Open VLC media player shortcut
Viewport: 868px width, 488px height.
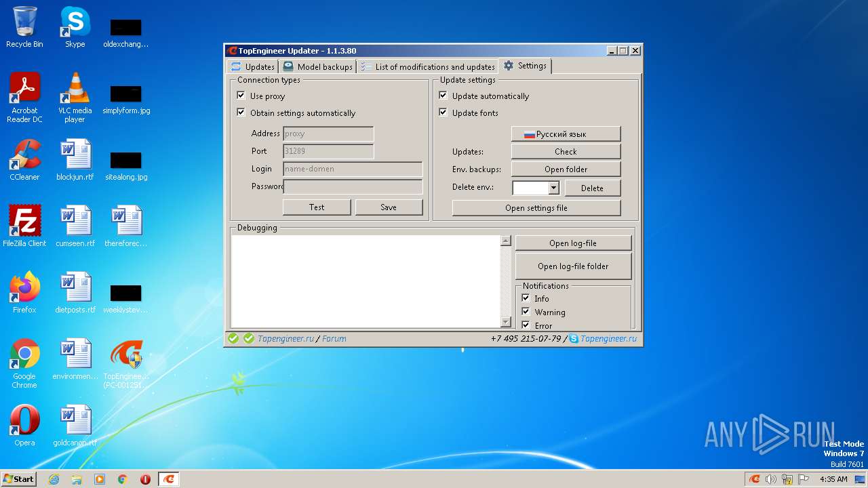click(x=75, y=98)
